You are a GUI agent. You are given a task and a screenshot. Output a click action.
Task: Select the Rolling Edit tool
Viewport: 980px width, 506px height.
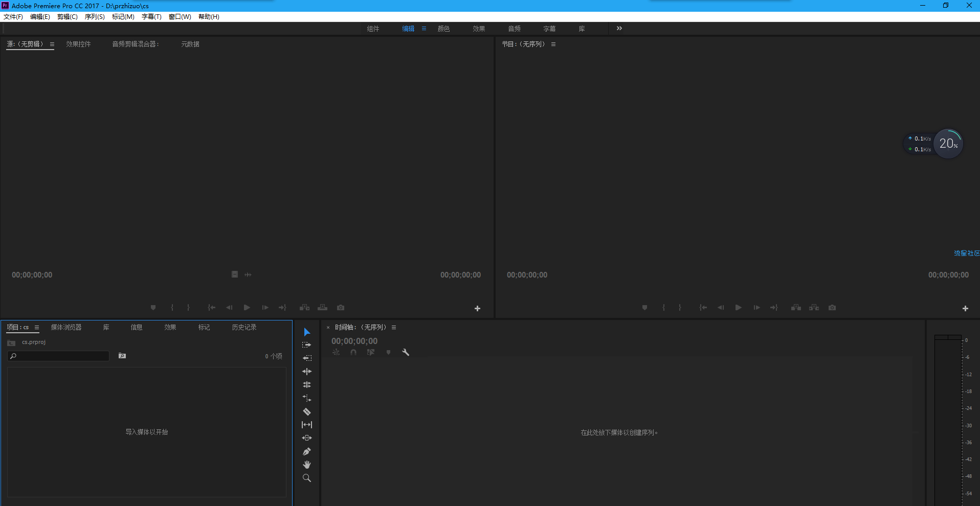tap(307, 385)
